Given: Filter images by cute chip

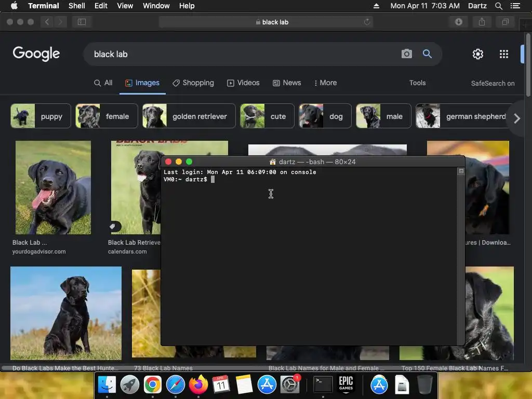Looking at the screenshot, I should pyautogui.click(x=267, y=116).
